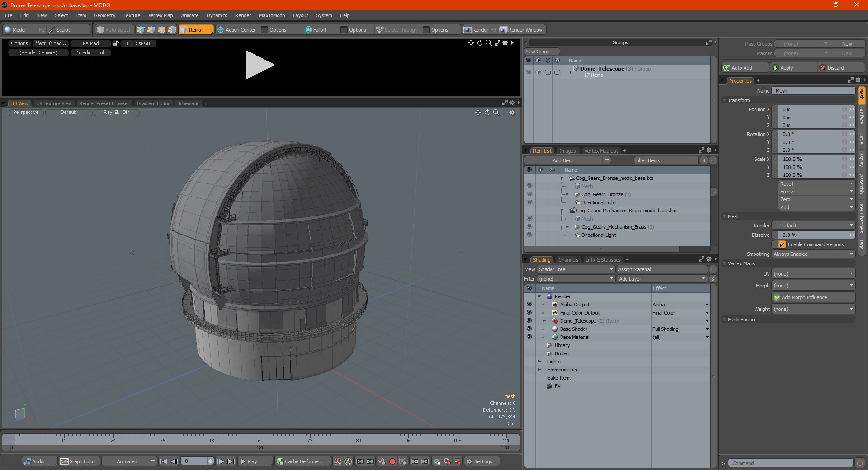Screen dimensions: 868x470
Task: Activate Items selection mode
Action: point(196,30)
